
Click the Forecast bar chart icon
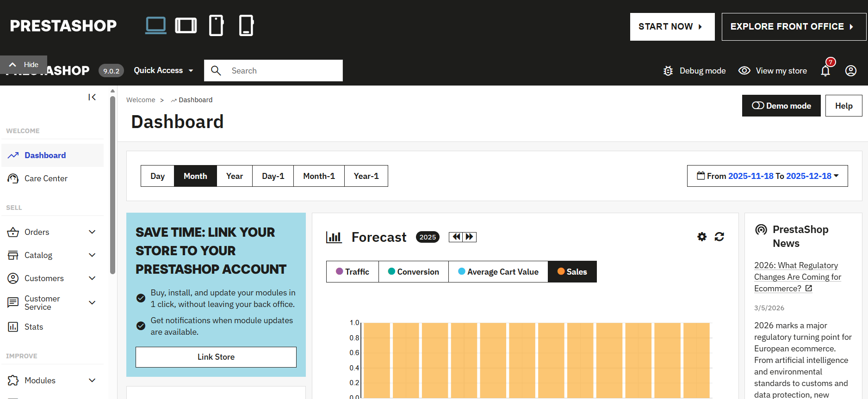334,237
